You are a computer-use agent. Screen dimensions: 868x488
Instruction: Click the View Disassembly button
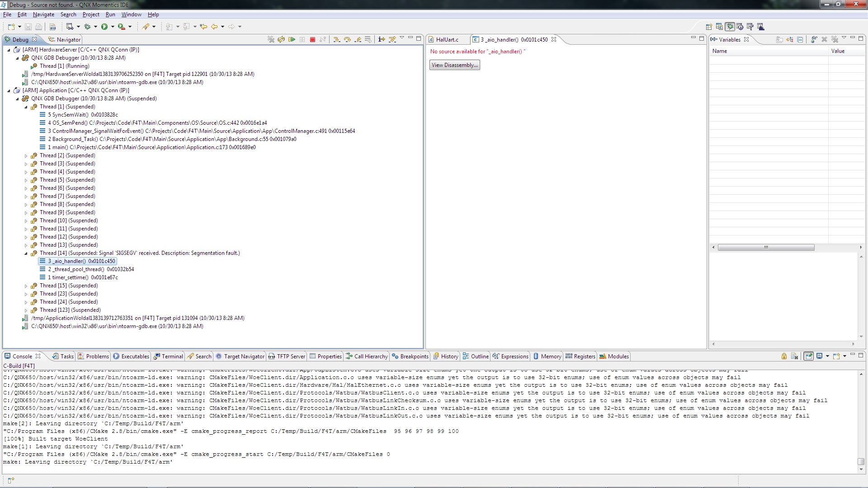[x=454, y=65]
